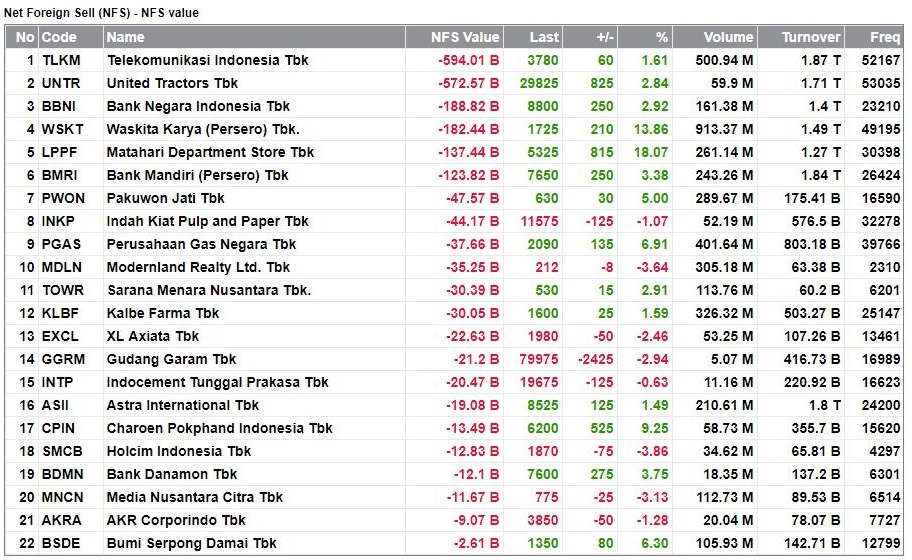Select the BDMN stock code
The width and height of the screenshot is (912, 560).
(x=62, y=475)
